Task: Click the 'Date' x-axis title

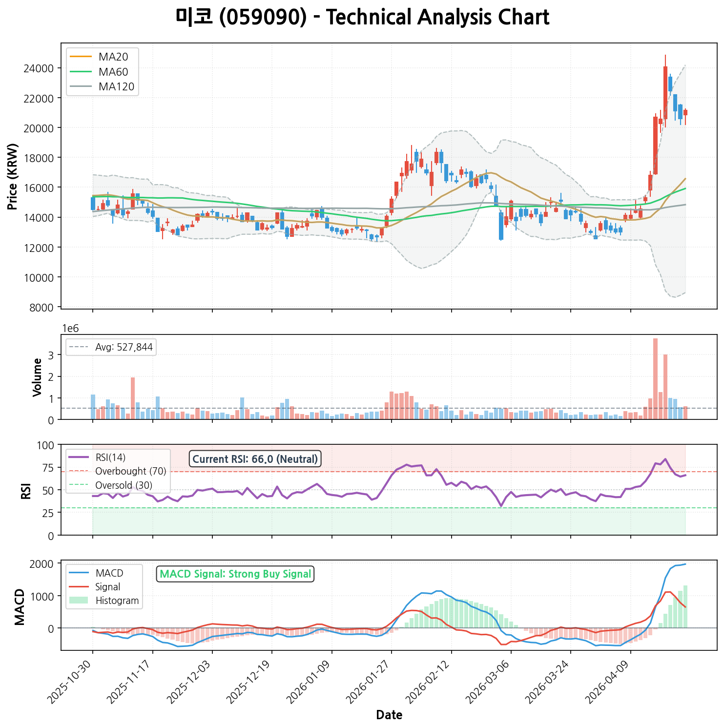Action: [x=389, y=715]
